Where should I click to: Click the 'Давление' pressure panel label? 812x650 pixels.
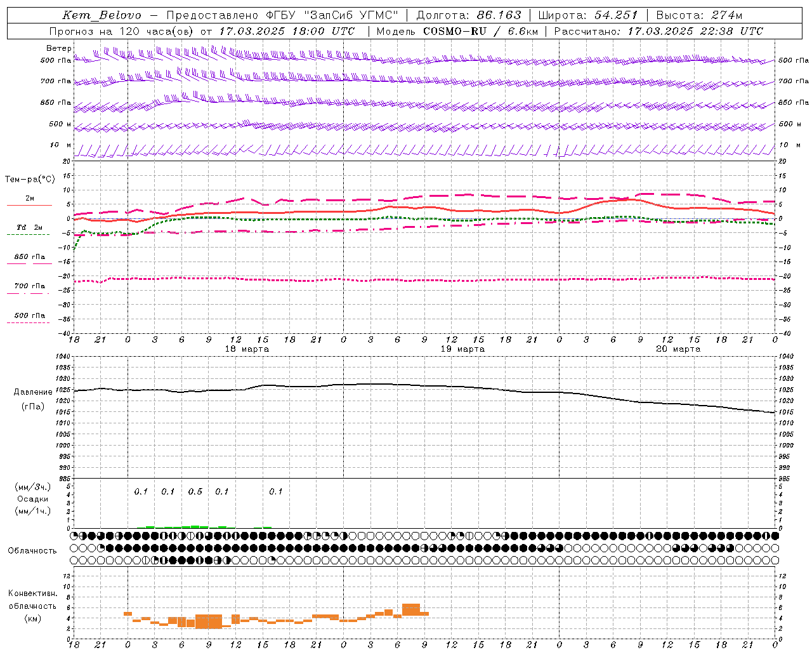click(33, 392)
